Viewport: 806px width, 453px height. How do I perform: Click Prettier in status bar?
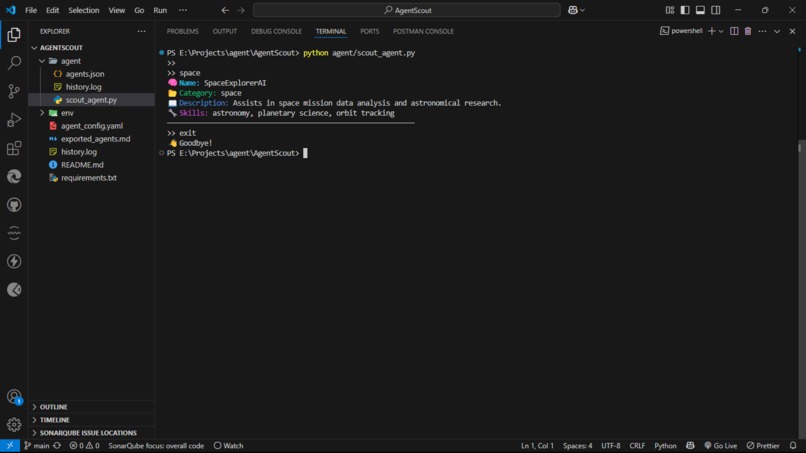point(763,446)
